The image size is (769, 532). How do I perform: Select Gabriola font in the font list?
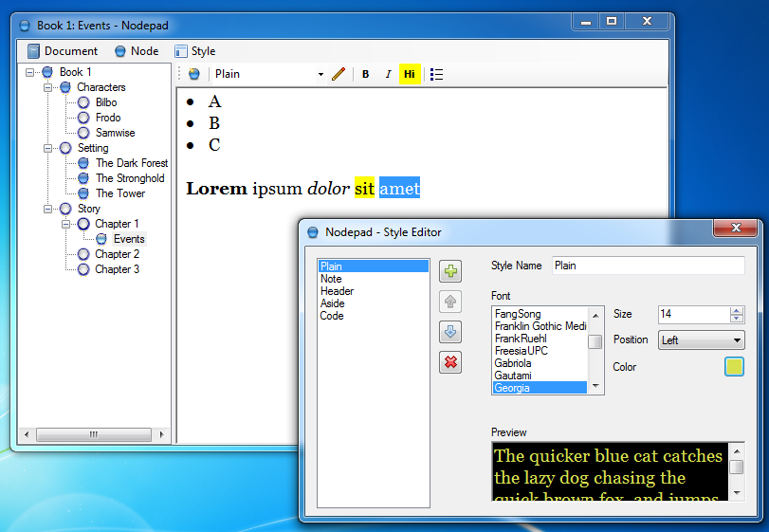[513, 363]
